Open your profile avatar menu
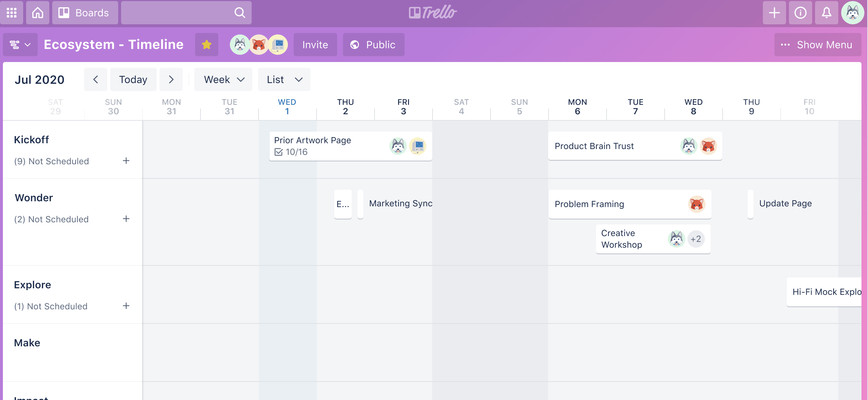Screen dimensions: 868x400 (853, 13)
